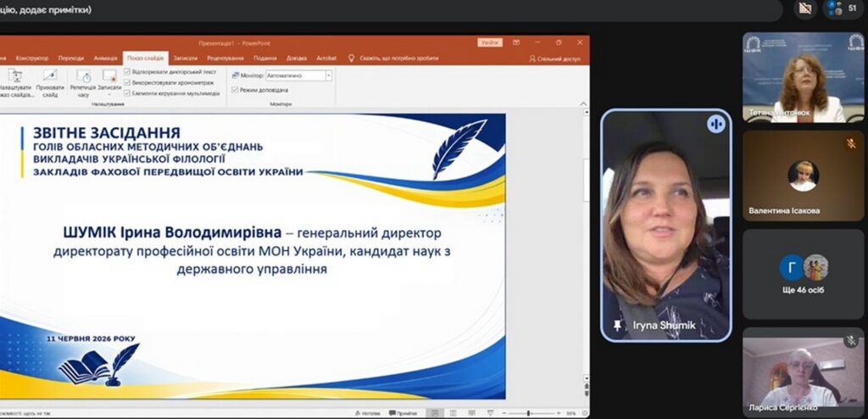
Task: Click the lightbulb Tell Me search icon
Action: [351, 59]
